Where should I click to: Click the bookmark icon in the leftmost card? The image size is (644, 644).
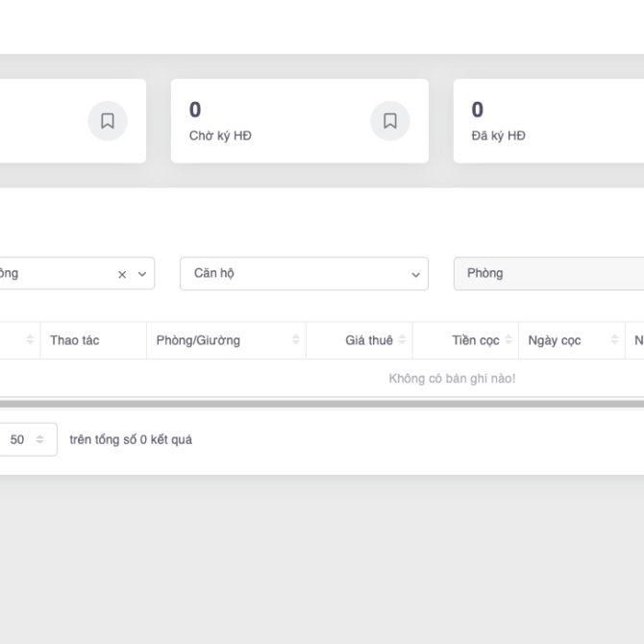(108, 121)
